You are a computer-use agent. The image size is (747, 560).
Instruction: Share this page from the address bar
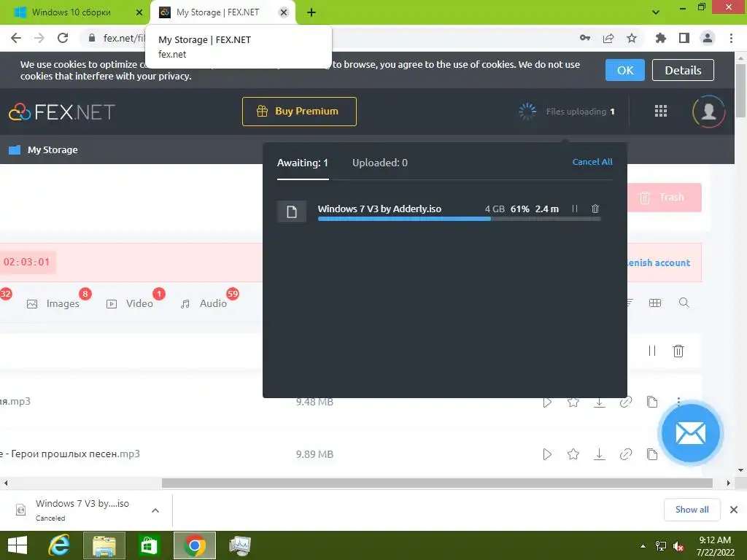(x=608, y=38)
